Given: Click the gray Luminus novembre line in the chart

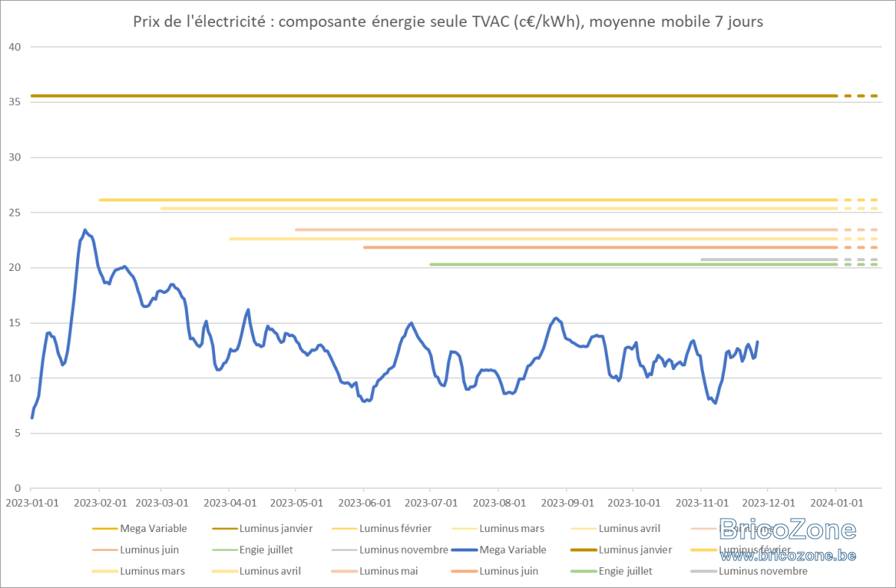Looking at the screenshot, I should pyautogui.click(x=769, y=260).
